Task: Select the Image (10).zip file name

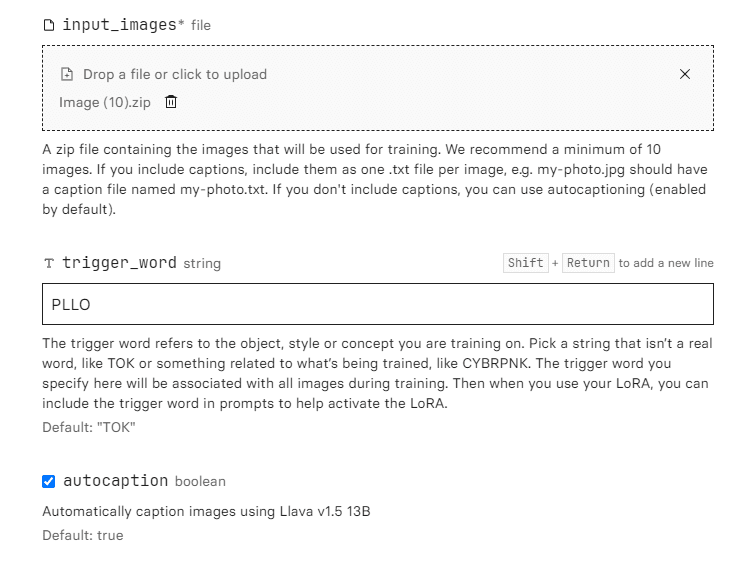Action: tap(105, 102)
